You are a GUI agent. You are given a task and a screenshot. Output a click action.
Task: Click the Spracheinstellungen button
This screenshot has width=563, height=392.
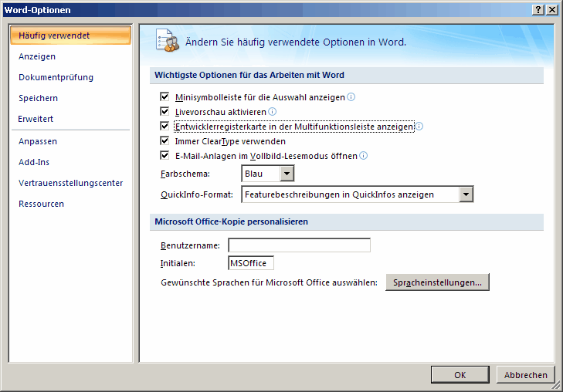437,282
